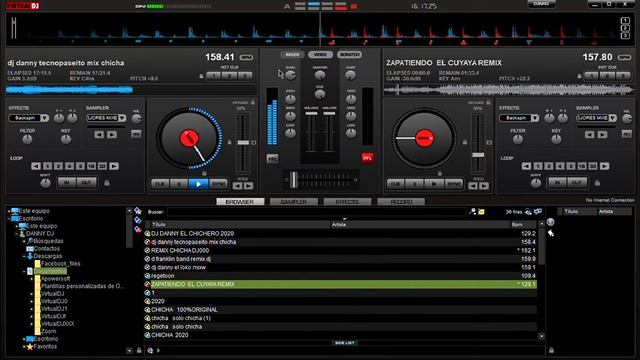Select the SCRATCH center panel tab
640x360 pixels.
[349, 54]
